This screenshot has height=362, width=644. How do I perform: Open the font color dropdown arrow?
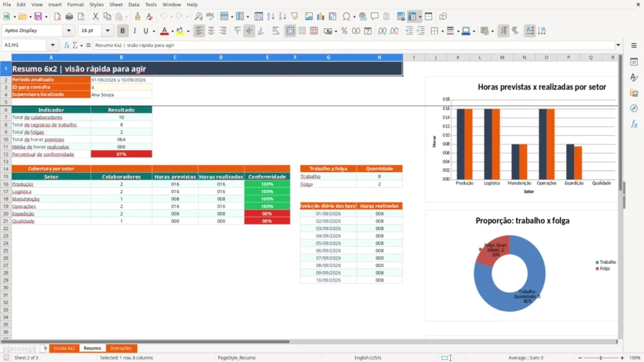point(172,31)
